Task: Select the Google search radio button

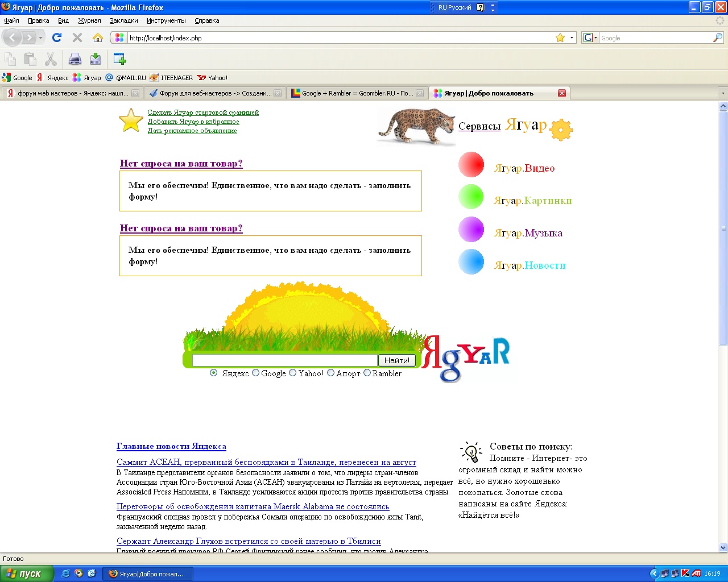Action: [255, 373]
